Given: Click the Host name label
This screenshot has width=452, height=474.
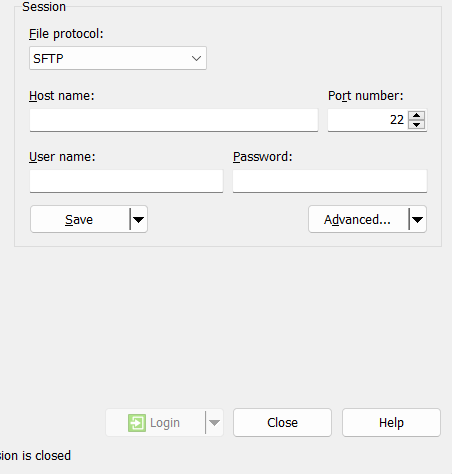Looking at the screenshot, I should [x=62, y=96].
